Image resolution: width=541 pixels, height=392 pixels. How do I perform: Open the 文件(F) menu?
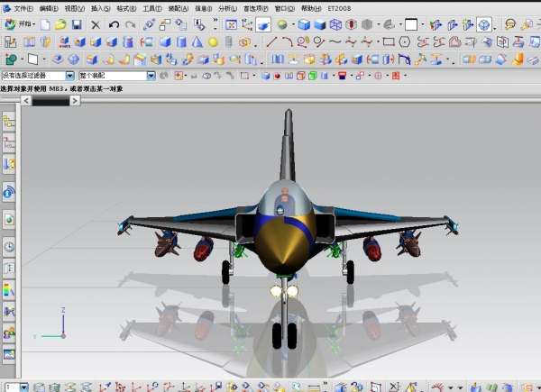(x=23, y=8)
